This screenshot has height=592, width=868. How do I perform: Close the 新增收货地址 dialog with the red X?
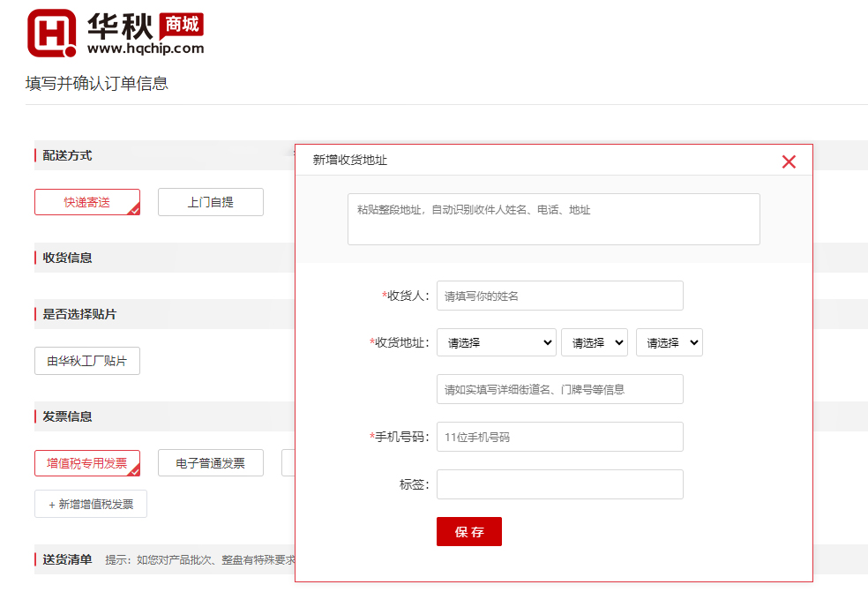coord(789,161)
